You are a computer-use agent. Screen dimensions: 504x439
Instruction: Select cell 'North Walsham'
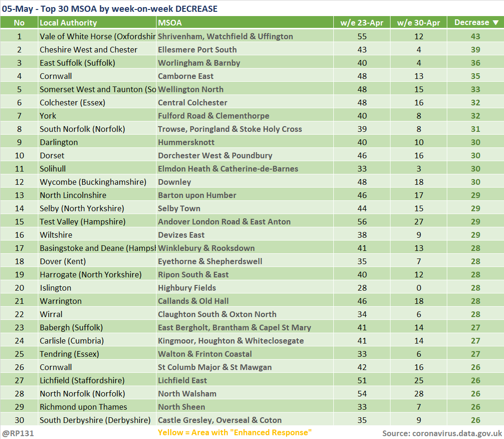(244, 393)
